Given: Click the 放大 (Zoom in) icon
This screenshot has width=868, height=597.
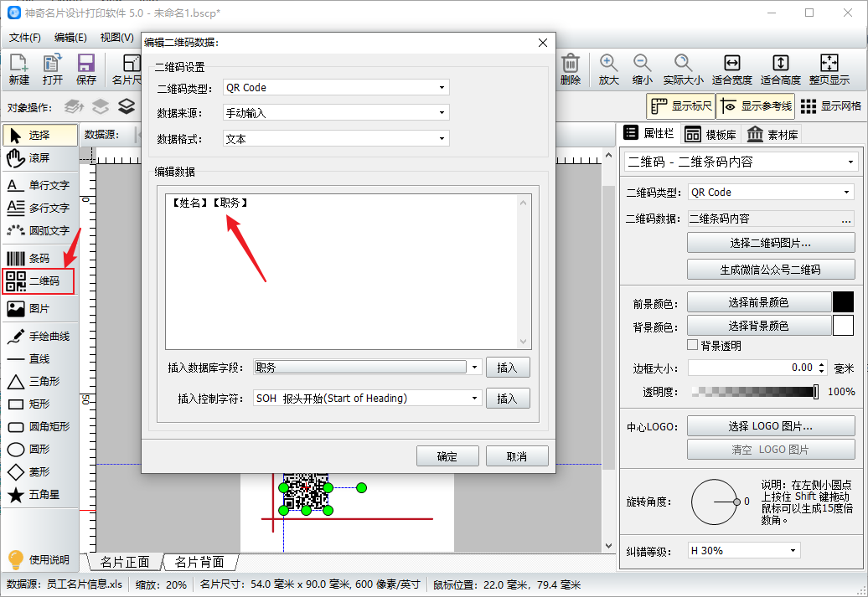Looking at the screenshot, I should [608, 69].
